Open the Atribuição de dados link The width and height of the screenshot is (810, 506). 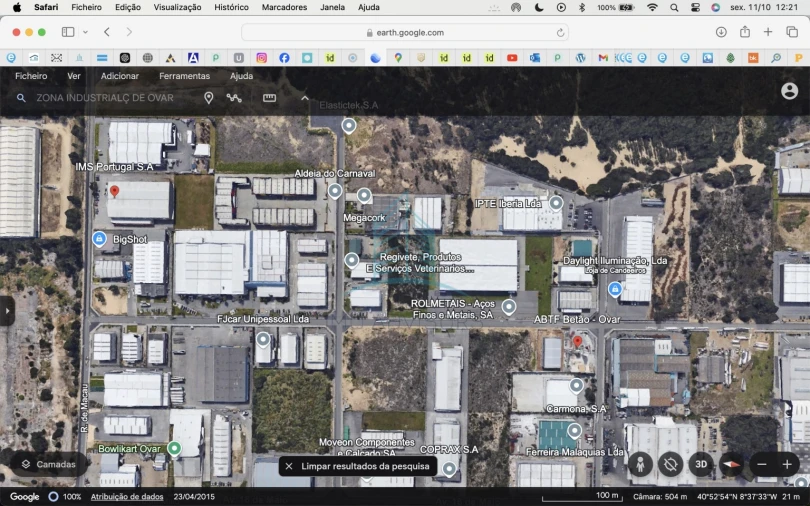point(127,497)
